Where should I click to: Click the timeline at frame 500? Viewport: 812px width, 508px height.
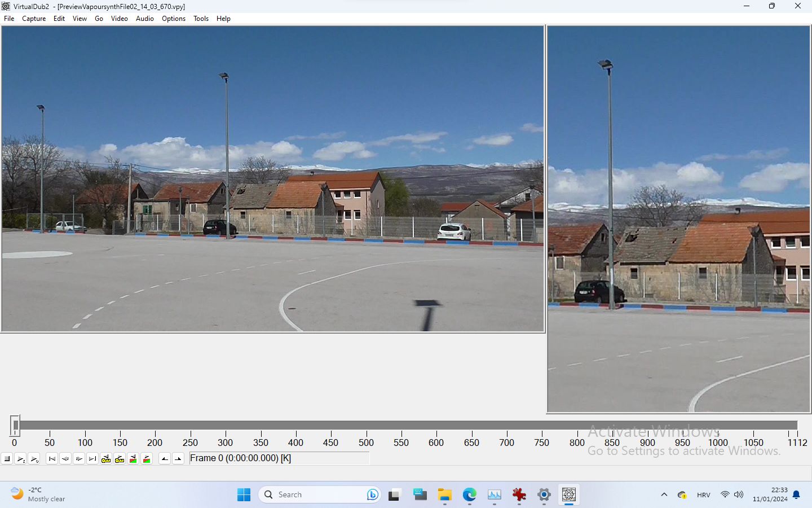point(366,426)
